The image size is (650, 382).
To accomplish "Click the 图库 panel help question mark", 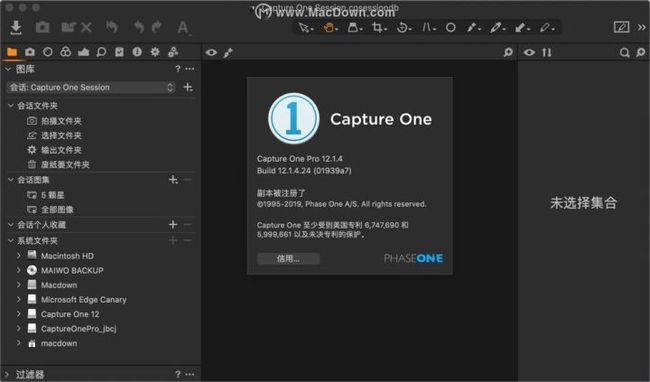I will [x=178, y=69].
